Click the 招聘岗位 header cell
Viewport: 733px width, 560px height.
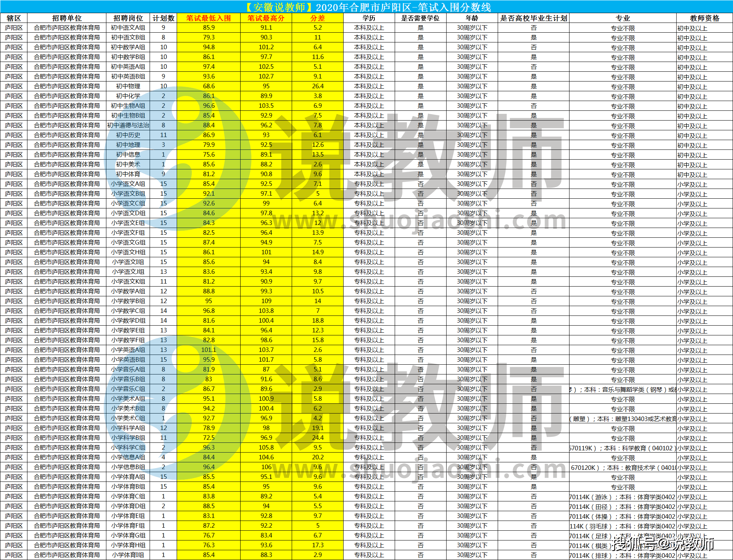point(128,18)
